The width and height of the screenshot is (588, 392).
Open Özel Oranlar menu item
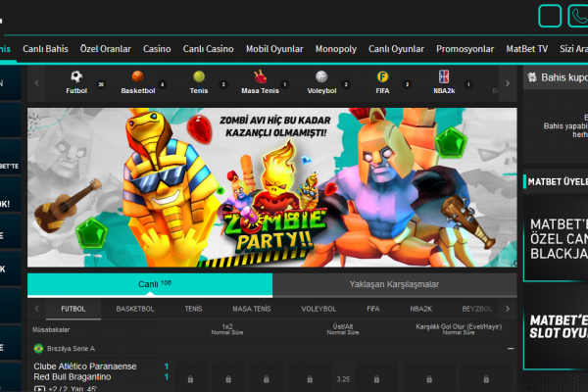pos(106,49)
